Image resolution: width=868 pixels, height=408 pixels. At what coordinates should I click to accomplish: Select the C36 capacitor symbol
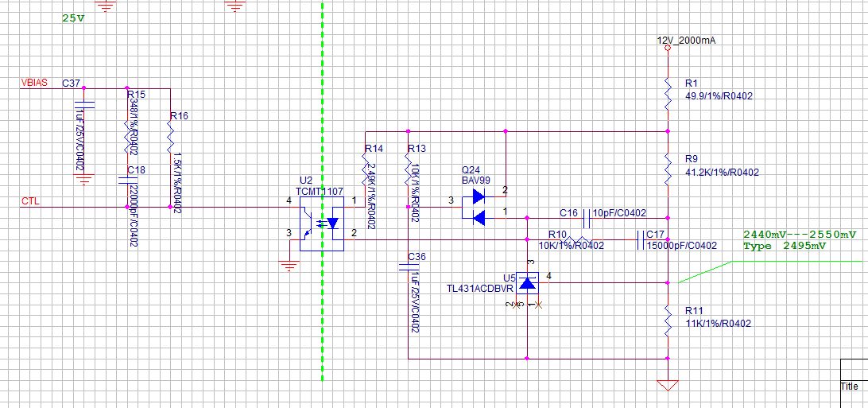coord(408,267)
